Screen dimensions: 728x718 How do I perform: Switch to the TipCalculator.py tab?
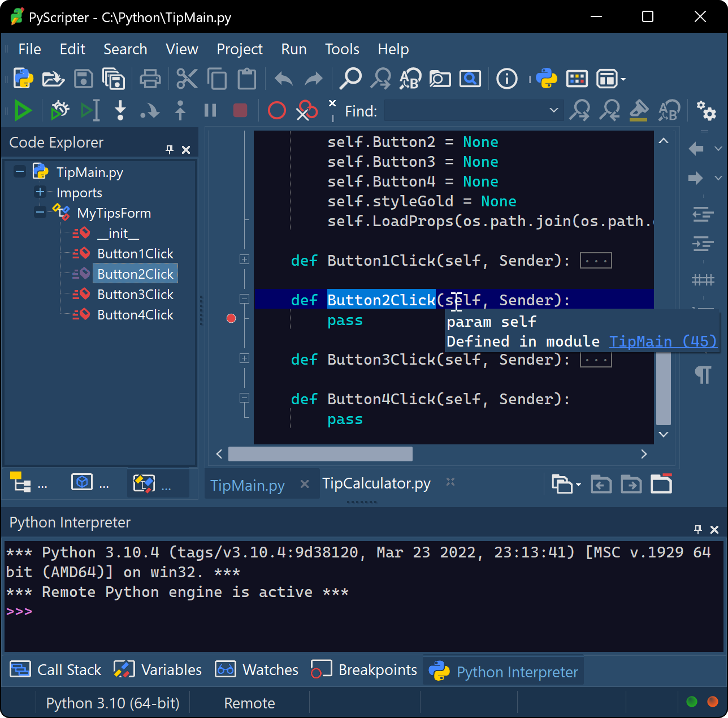[376, 484]
